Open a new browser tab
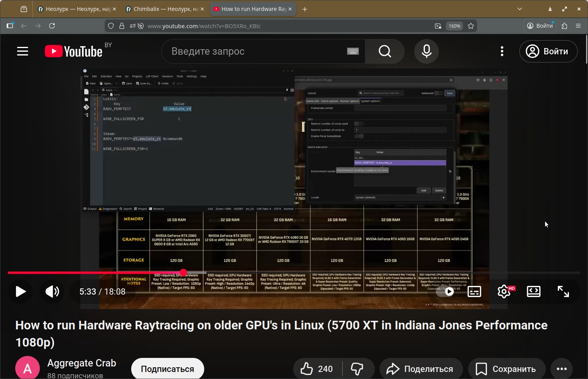The height and width of the screenshot is (379, 588). [x=305, y=9]
